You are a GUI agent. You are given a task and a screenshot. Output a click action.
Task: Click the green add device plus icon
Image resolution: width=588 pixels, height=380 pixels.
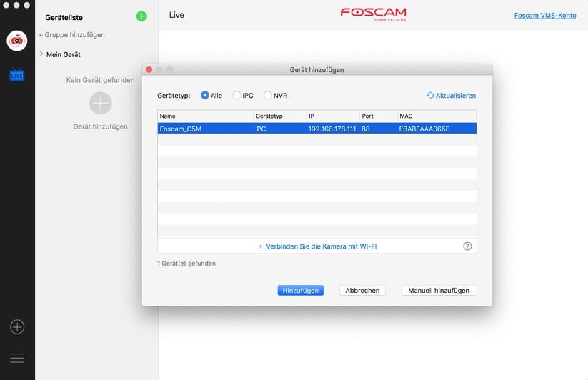tap(141, 16)
